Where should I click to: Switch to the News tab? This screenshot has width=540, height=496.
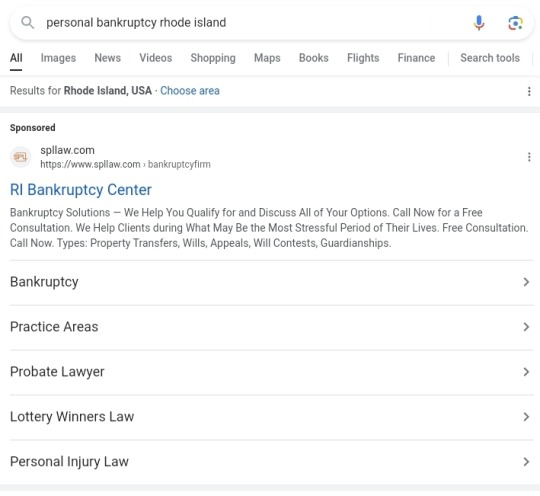click(108, 58)
